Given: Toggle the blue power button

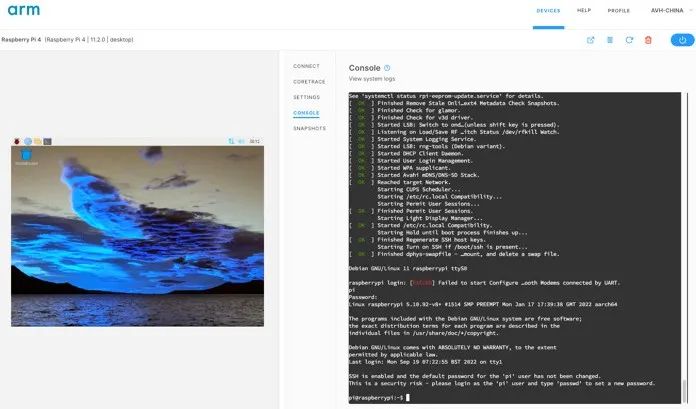Looking at the screenshot, I should (x=682, y=40).
